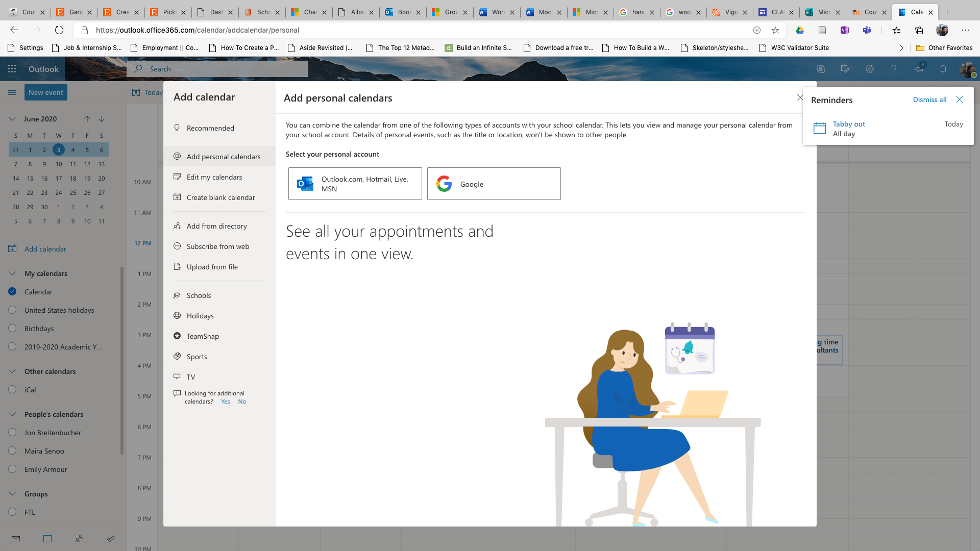
Task: Click the Skype icon in header
Action: [821, 69]
